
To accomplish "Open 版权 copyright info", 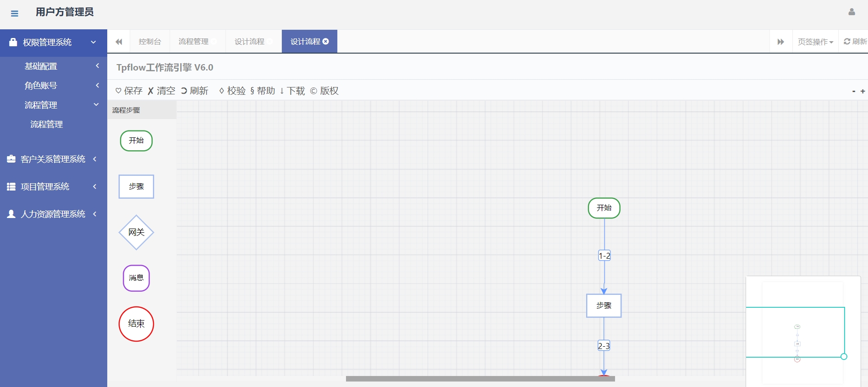I will tap(324, 91).
